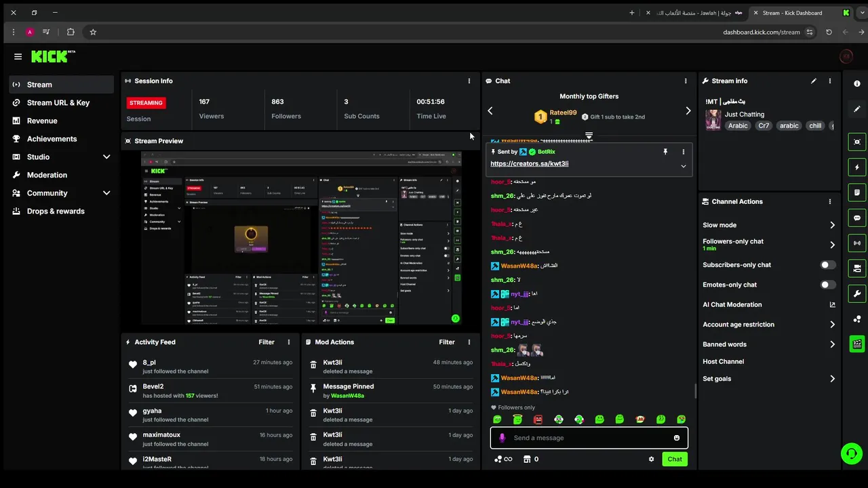The image size is (868, 488).
Task: Open Achievements in sidebar
Action: (x=62, y=139)
